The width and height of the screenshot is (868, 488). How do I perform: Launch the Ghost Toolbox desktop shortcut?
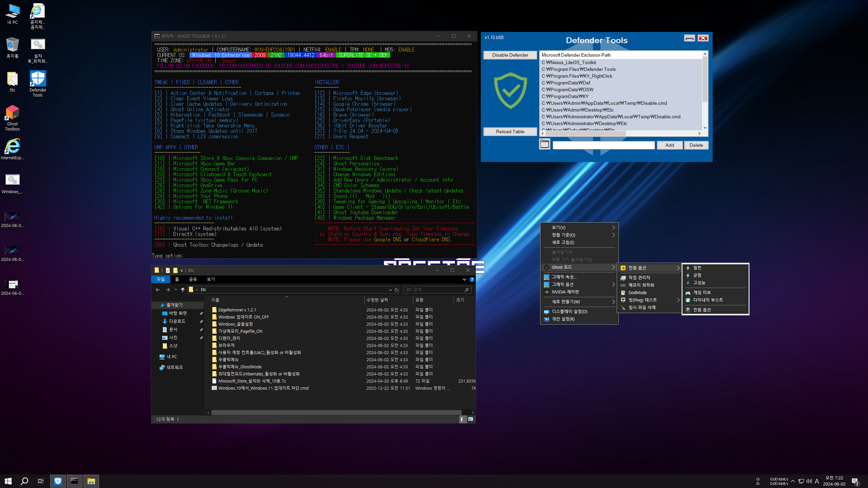[12, 118]
